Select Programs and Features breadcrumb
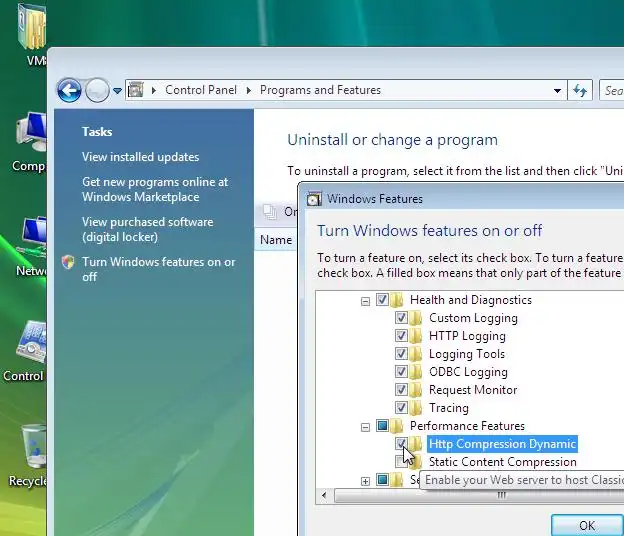The image size is (624, 536). point(320,90)
